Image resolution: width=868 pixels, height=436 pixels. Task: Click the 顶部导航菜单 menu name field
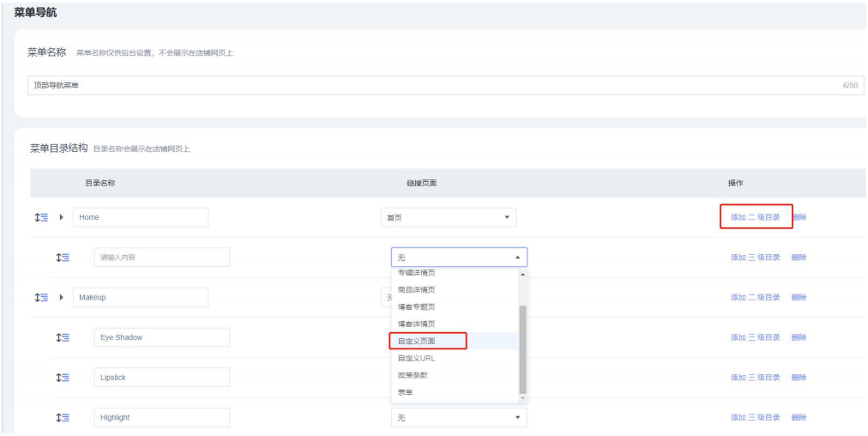pos(429,85)
